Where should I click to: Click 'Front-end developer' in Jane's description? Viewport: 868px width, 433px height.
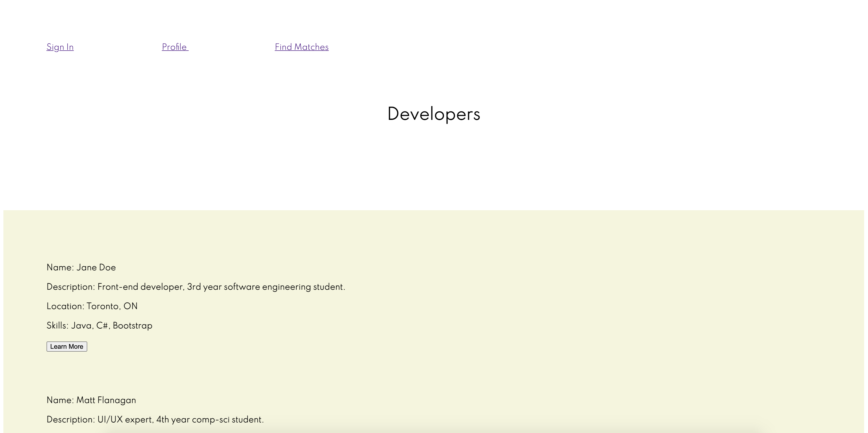[140, 287]
